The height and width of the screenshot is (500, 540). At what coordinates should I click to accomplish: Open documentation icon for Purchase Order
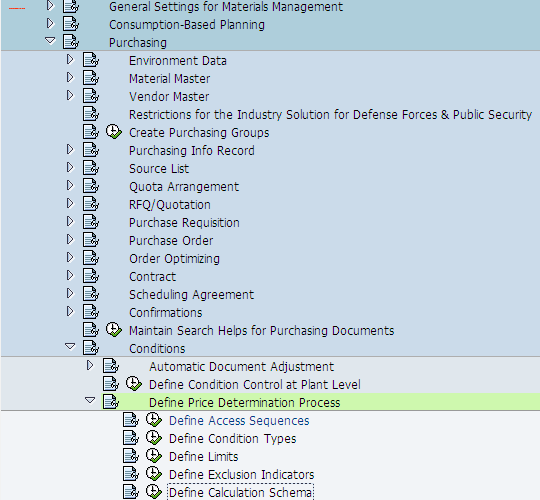pos(91,240)
